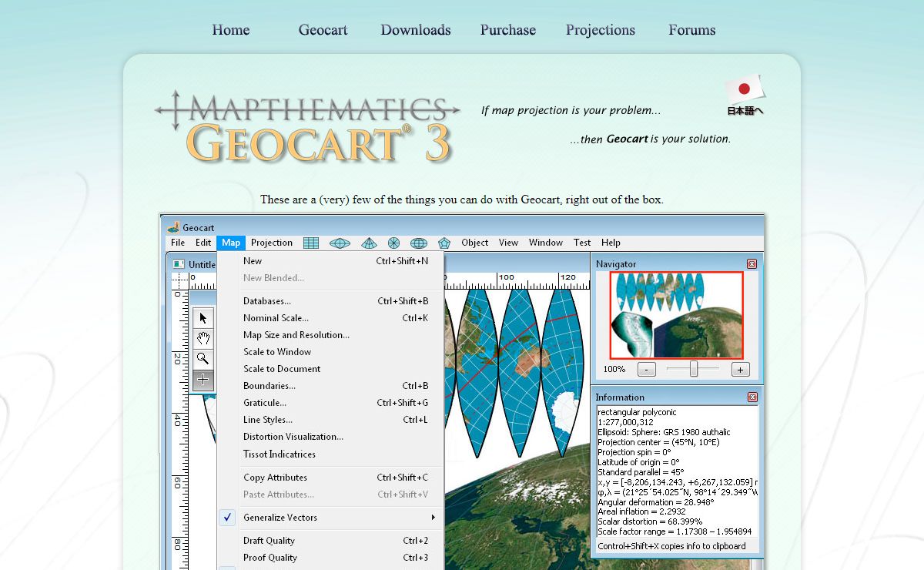924x570 pixels.
Task: Click the Navigator map preview thumbnail
Action: (x=676, y=315)
